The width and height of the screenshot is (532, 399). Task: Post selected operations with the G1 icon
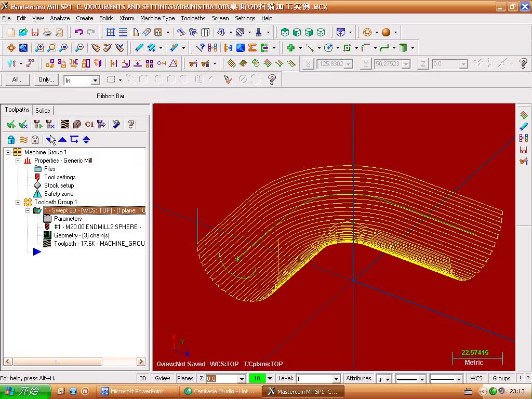click(x=89, y=125)
